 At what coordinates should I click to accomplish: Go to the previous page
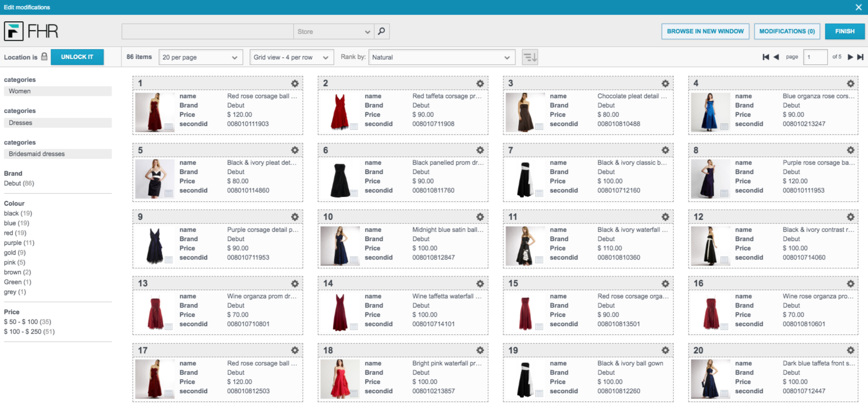click(776, 57)
